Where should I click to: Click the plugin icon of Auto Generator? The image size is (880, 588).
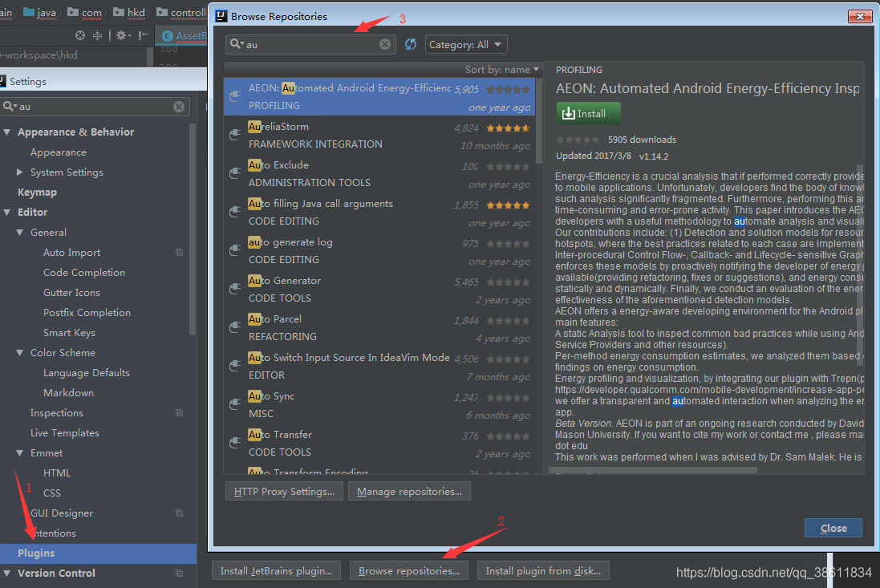coord(235,289)
